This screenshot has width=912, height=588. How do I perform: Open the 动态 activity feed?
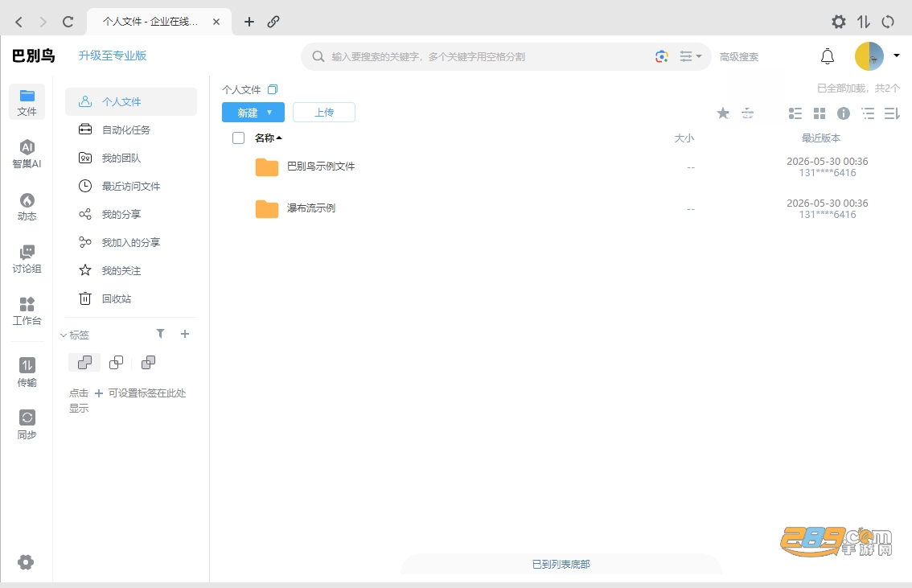point(27,207)
